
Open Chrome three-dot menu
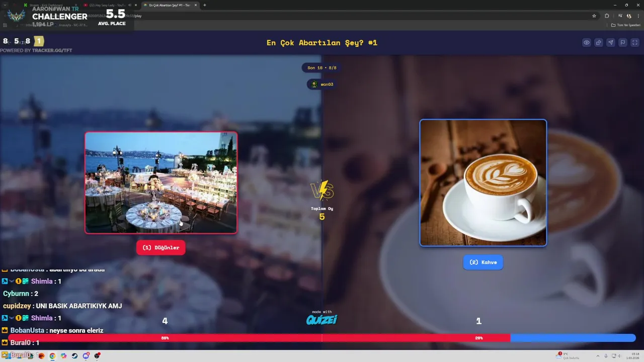click(638, 16)
